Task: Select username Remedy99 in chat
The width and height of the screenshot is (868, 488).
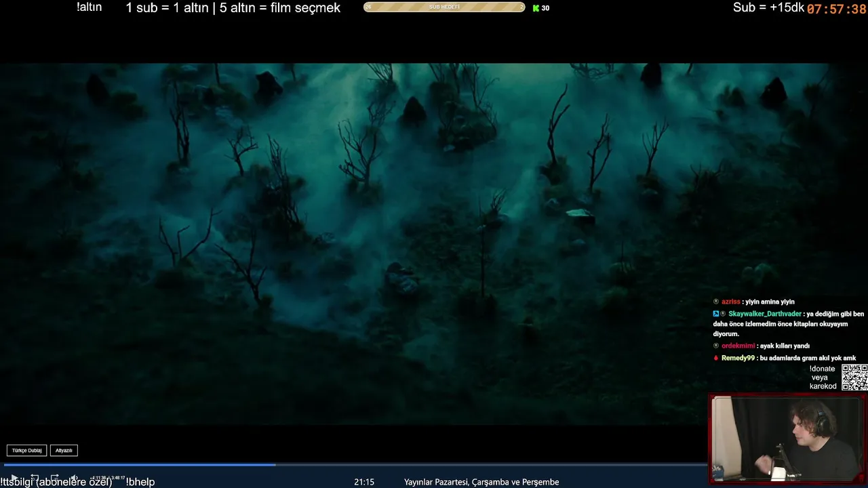Action: click(x=738, y=358)
